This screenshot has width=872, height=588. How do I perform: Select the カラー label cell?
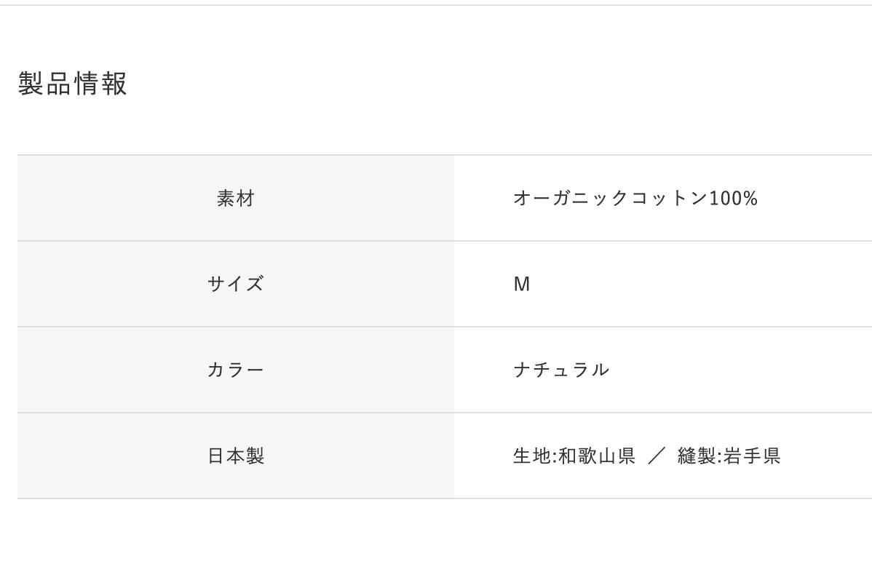[x=235, y=370]
